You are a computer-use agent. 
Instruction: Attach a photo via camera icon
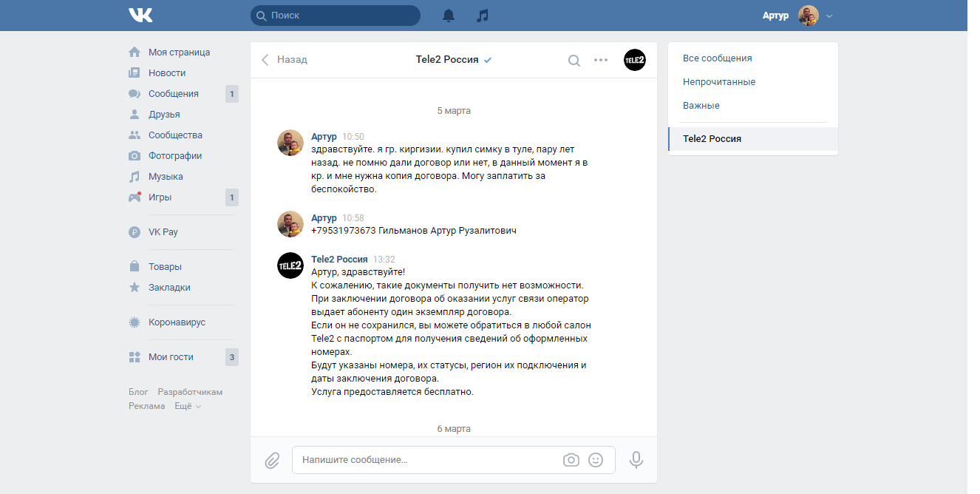coord(571,460)
